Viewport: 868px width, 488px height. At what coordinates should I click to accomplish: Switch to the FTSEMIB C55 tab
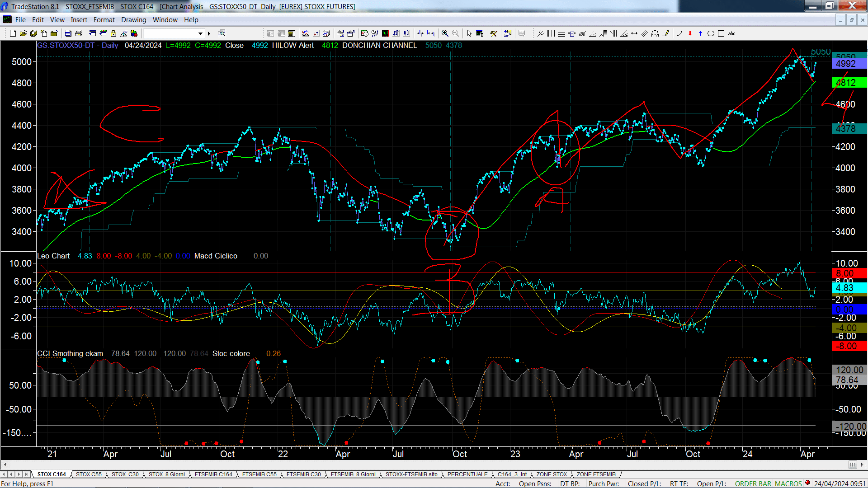pos(259,474)
